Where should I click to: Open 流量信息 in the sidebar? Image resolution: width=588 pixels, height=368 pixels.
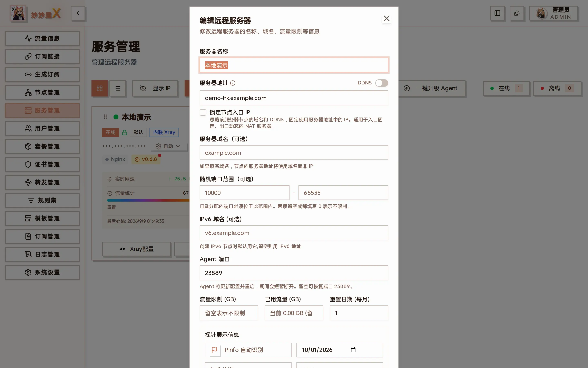point(42,38)
